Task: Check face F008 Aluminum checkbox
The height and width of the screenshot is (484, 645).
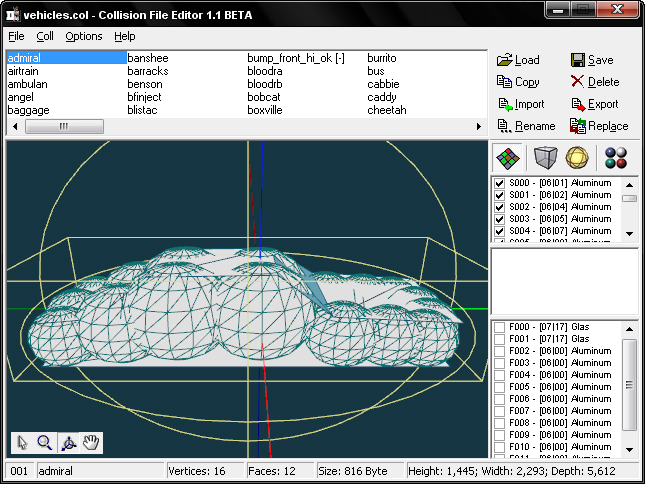Action: click(x=499, y=423)
